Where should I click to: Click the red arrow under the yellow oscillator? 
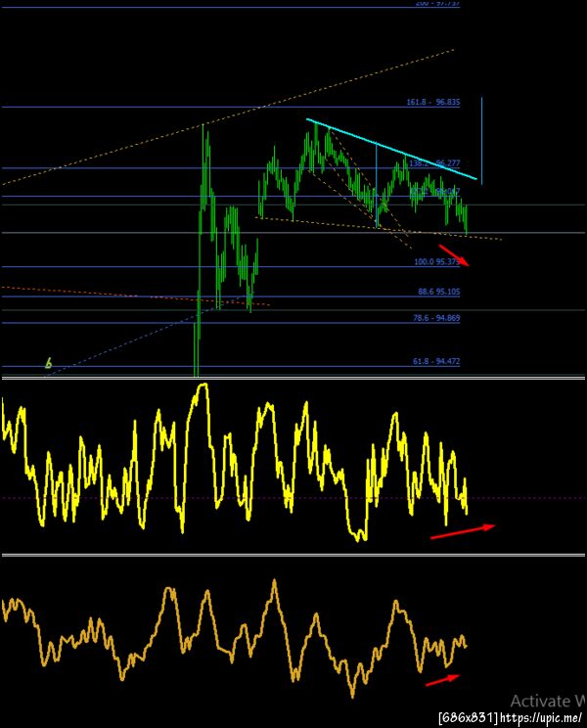[x=463, y=531]
